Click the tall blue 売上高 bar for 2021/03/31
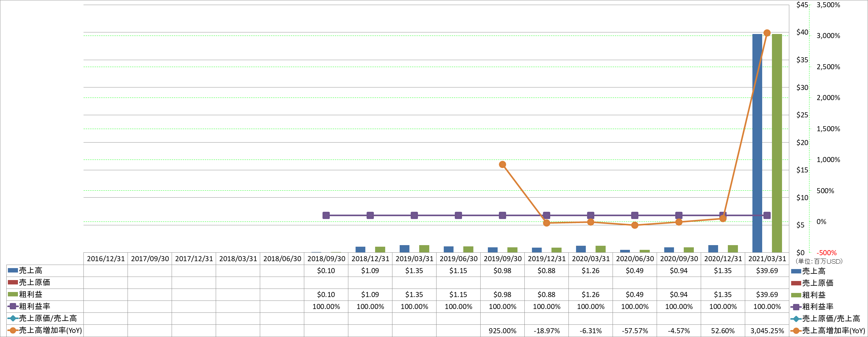 point(757,143)
